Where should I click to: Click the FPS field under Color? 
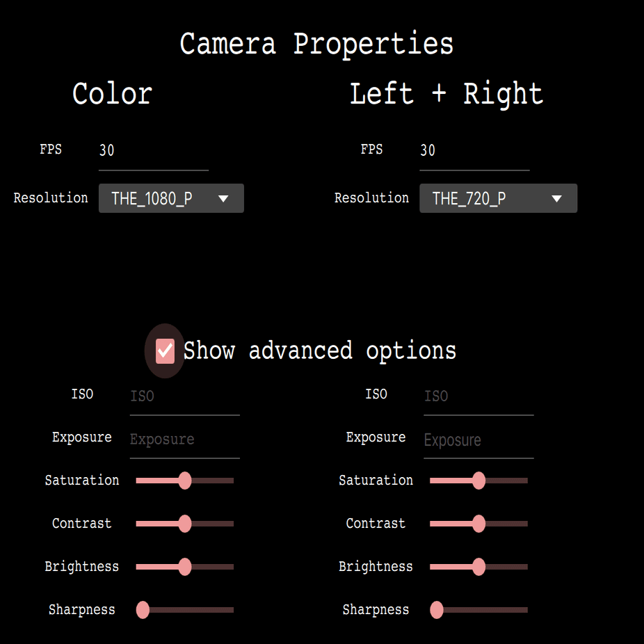[x=153, y=150]
